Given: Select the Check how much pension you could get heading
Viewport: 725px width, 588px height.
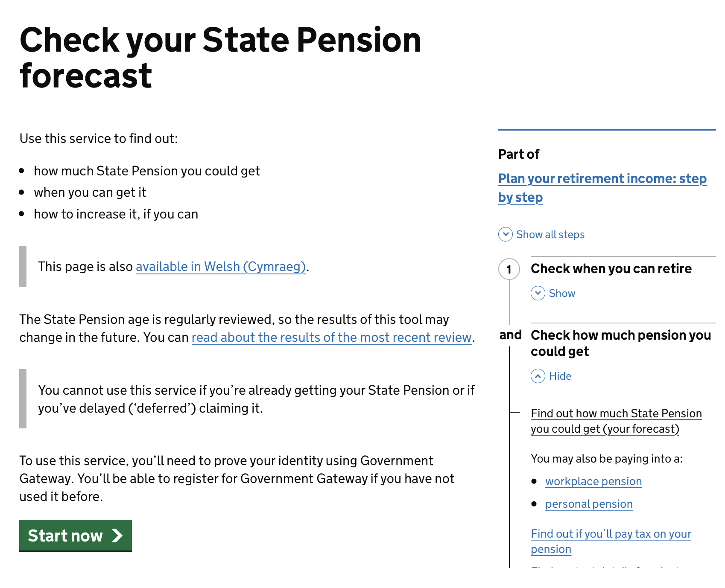Looking at the screenshot, I should point(619,343).
